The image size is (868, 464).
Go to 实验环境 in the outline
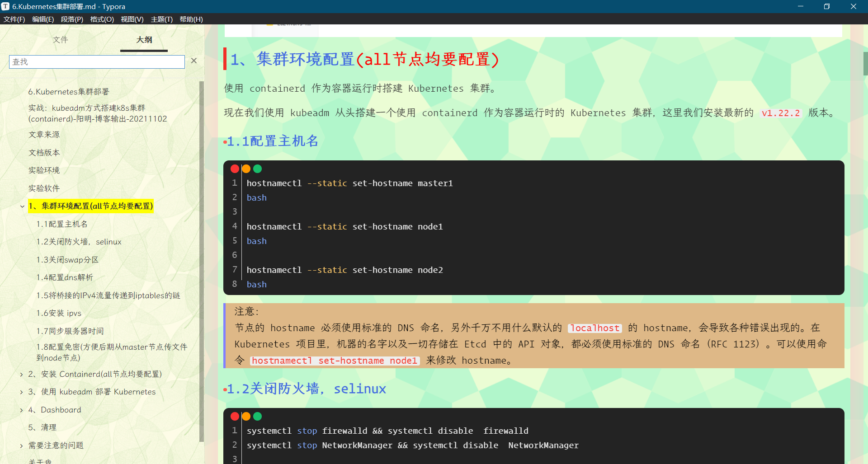coord(44,170)
